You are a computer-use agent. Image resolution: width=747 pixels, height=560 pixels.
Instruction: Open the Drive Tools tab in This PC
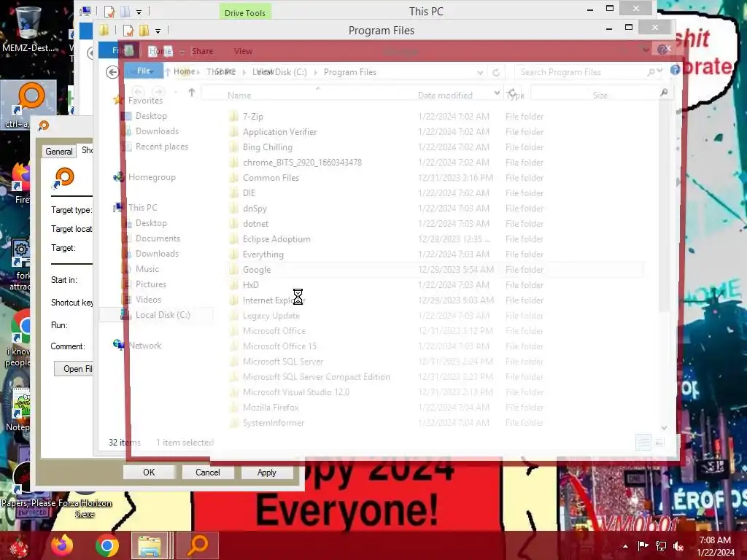[x=245, y=13]
